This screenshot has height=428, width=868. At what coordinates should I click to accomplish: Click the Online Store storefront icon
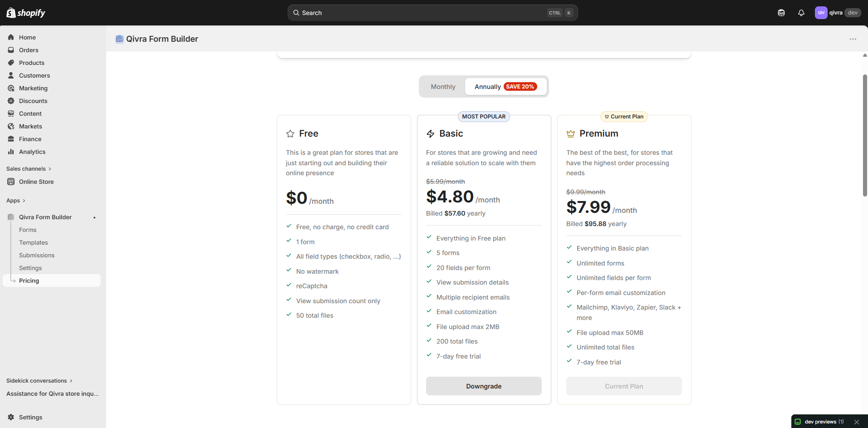pos(11,182)
